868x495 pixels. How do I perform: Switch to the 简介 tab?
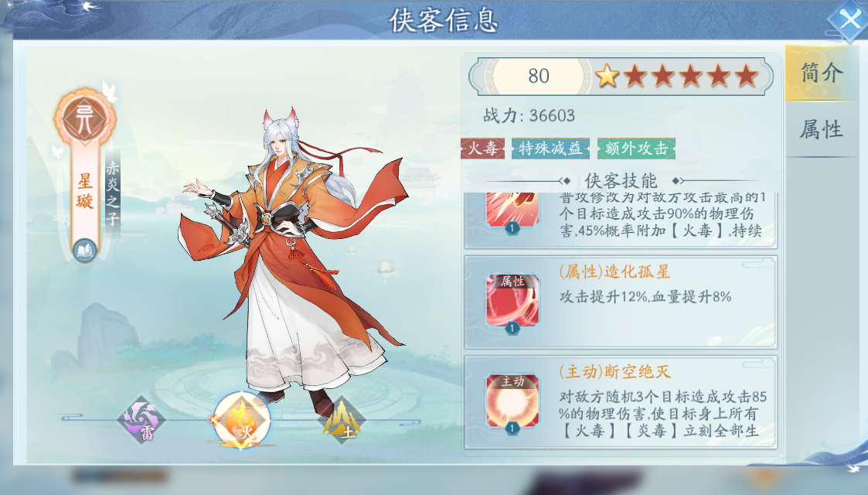coord(822,73)
